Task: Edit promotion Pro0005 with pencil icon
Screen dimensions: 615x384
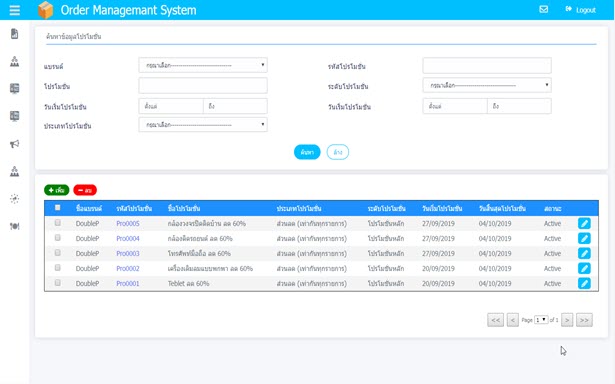Action: point(584,223)
